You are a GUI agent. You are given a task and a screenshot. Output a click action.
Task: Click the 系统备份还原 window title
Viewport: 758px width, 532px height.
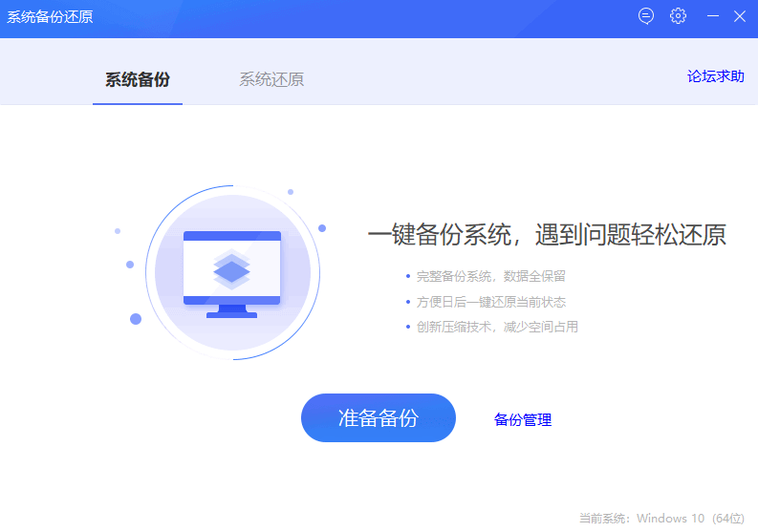click(50, 17)
